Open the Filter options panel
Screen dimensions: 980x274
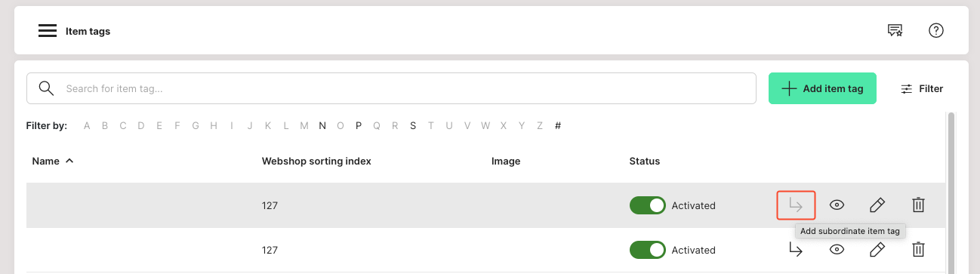tap(922, 88)
